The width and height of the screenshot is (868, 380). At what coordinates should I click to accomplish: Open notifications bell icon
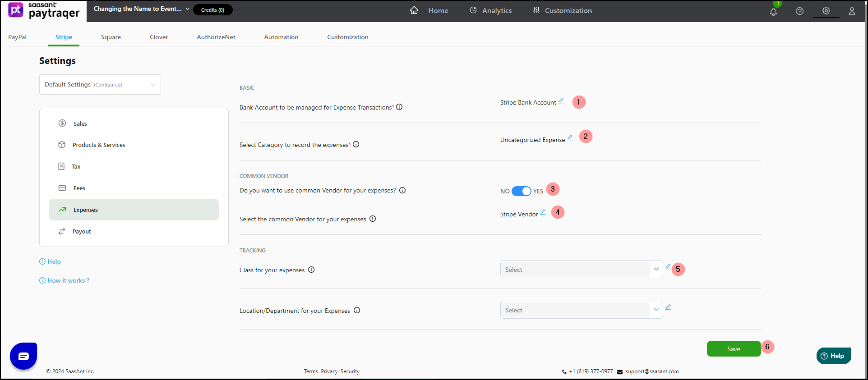point(773,11)
